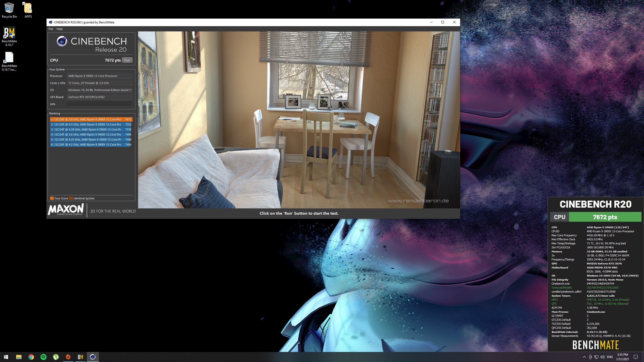Open the Action Center notifications icon

[636, 357]
